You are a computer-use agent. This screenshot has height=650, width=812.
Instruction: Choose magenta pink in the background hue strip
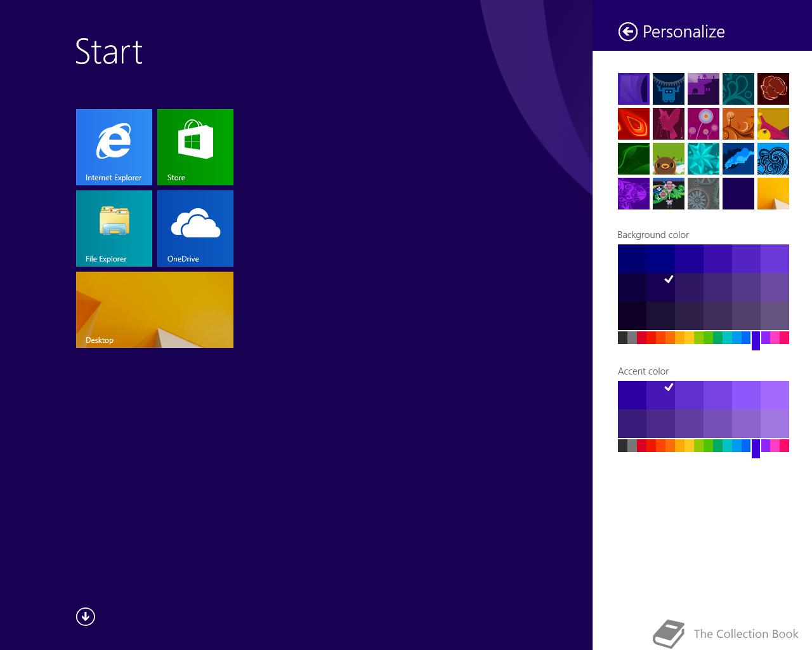pyautogui.click(x=775, y=338)
